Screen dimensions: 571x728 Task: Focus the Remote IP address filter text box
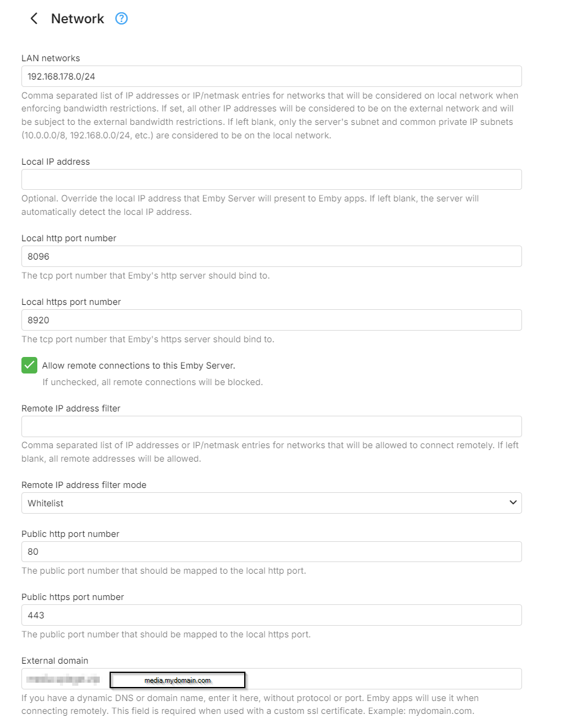click(271, 426)
